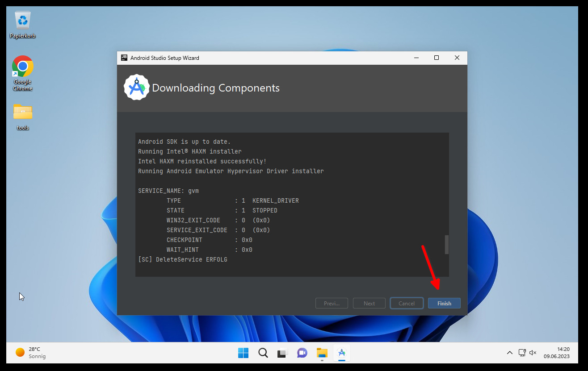Click the Cancel button in the wizard
Screen dimensions: 588x371
pyautogui.click(x=407, y=303)
